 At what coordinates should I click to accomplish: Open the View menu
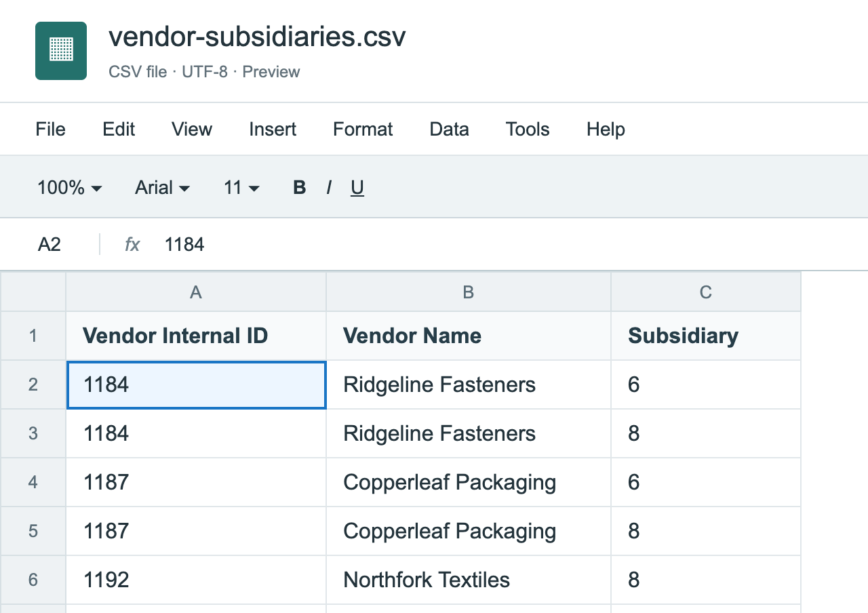pos(192,129)
